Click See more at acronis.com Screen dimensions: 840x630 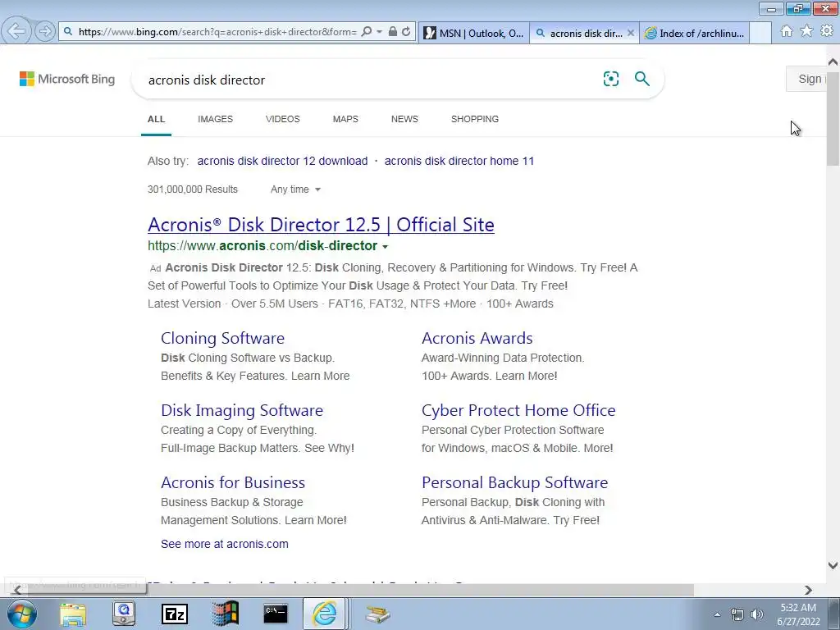(225, 544)
